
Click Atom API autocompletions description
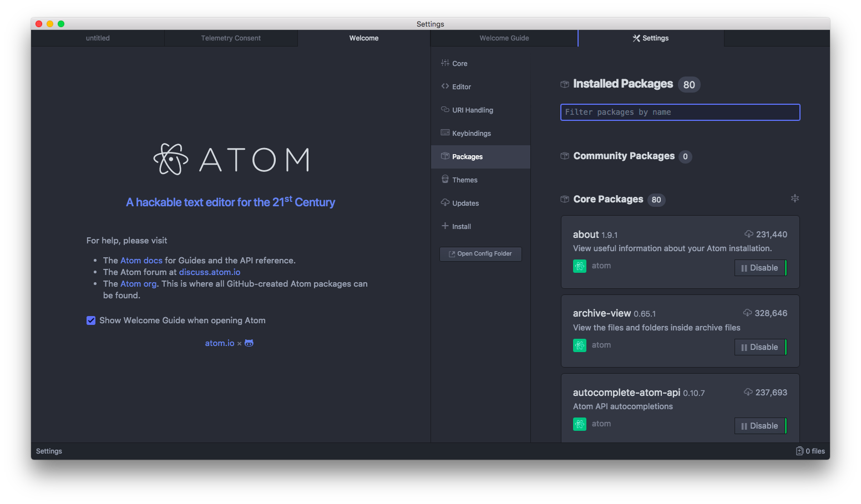[623, 406]
